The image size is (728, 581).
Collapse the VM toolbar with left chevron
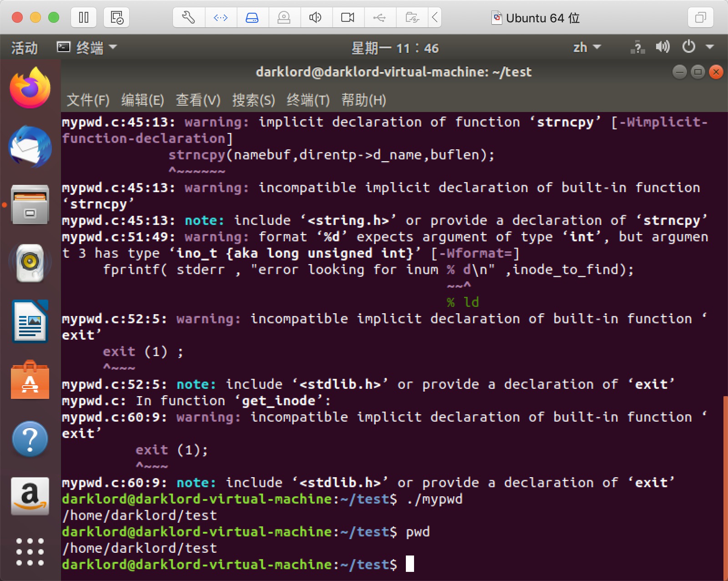coord(435,18)
